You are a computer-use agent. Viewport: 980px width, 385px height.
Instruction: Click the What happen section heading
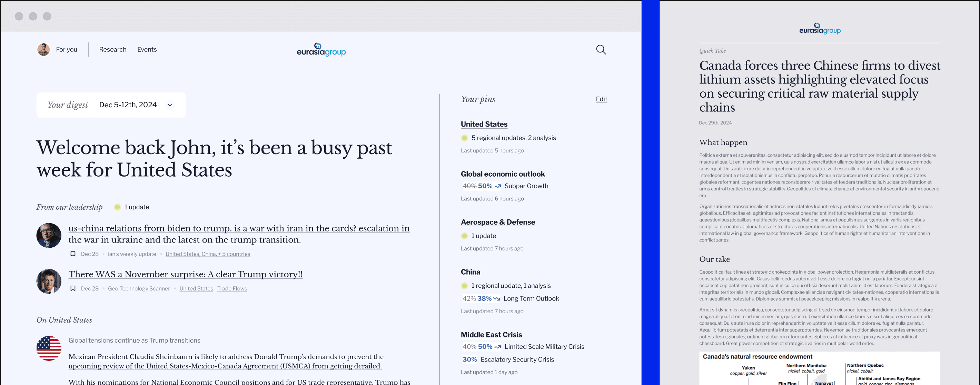(723, 142)
